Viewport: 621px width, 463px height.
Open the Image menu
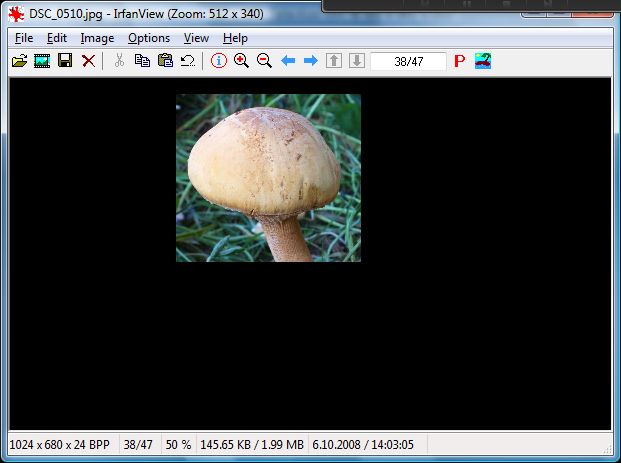[97, 38]
